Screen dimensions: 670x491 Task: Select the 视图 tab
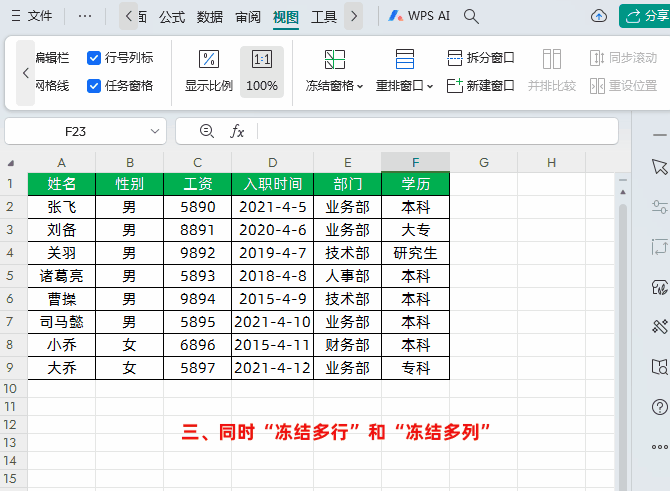point(286,17)
